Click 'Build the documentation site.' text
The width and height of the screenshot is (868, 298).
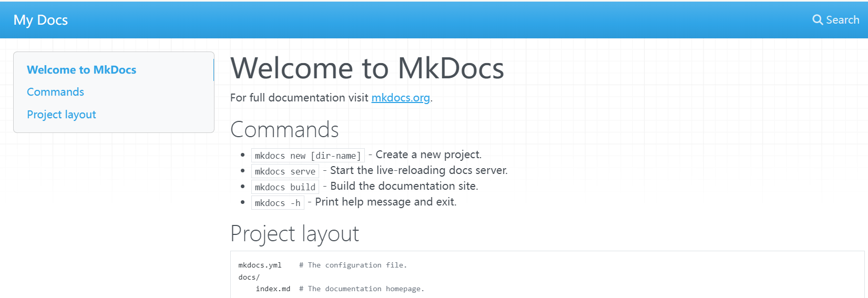[x=404, y=186]
